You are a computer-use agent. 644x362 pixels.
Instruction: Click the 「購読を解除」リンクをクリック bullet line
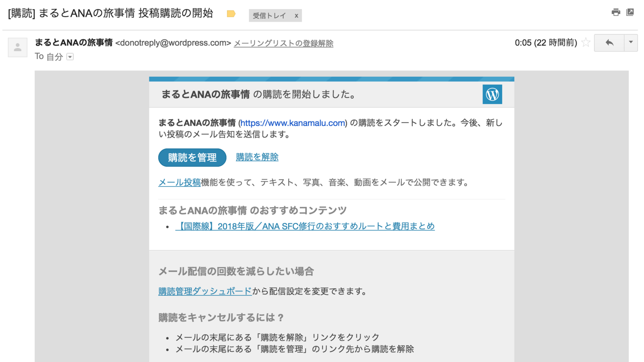pos(277,337)
